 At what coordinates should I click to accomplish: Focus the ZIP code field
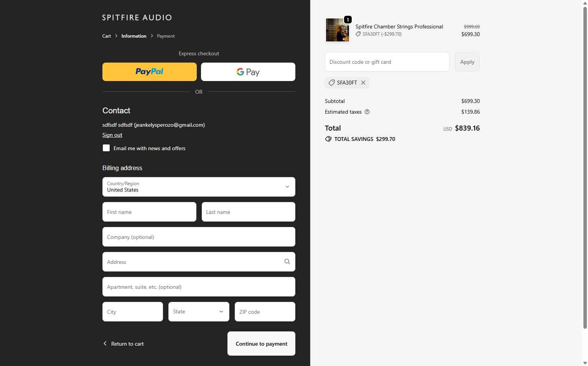[265, 311]
